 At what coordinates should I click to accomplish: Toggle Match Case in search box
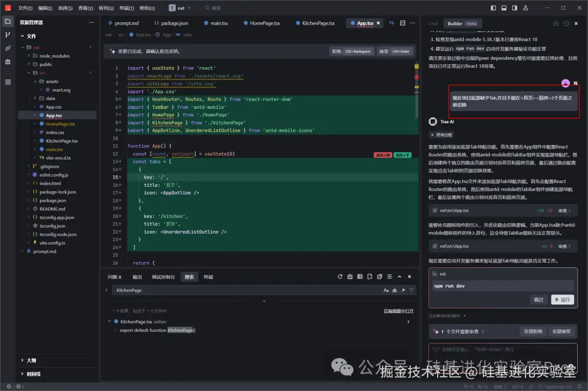pyautogui.click(x=386, y=290)
